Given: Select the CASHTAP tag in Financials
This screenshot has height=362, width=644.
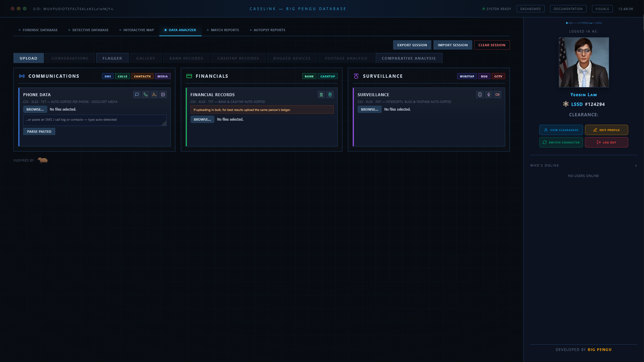Looking at the screenshot, I should pos(328,76).
